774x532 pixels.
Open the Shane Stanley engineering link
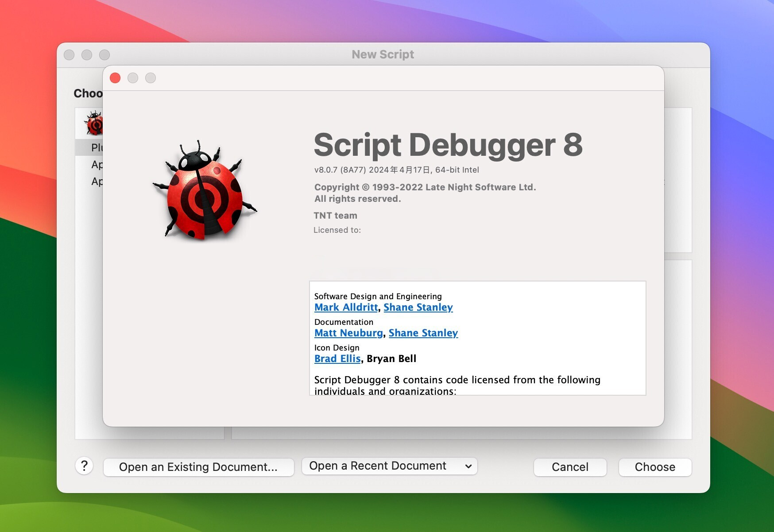[418, 307]
